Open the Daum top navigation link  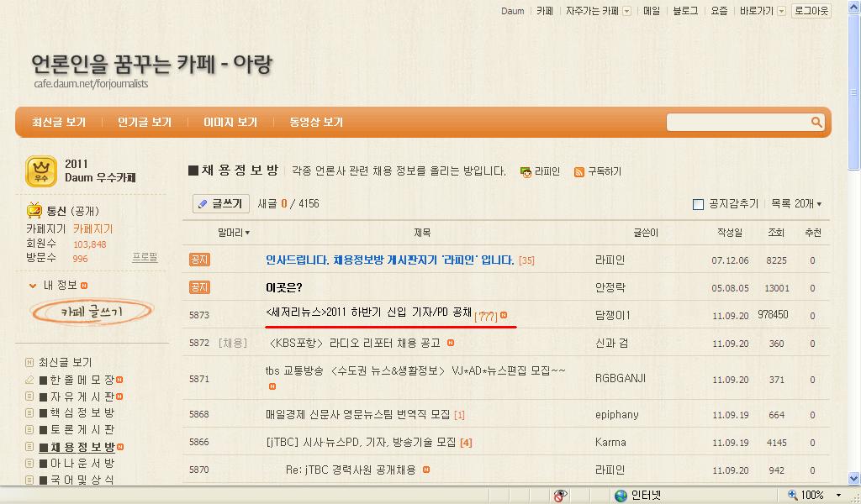tap(512, 11)
